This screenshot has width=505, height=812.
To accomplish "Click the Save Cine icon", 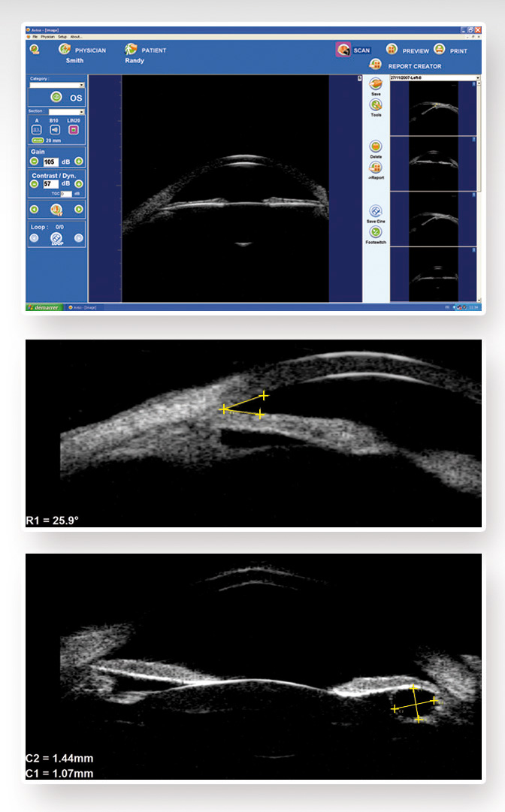I will [x=376, y=212].
